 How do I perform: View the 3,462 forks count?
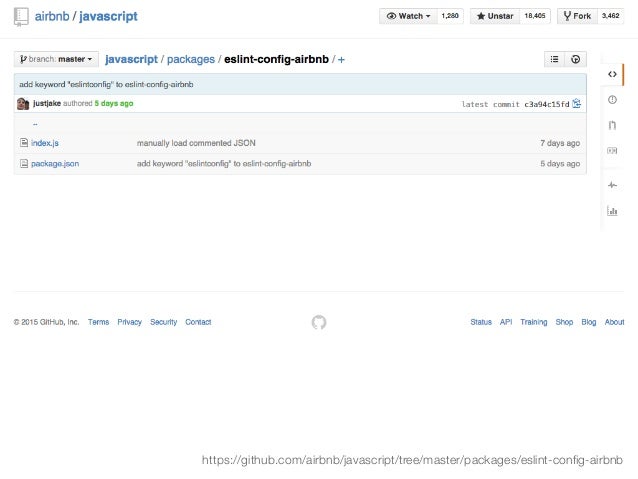[610, 16]
